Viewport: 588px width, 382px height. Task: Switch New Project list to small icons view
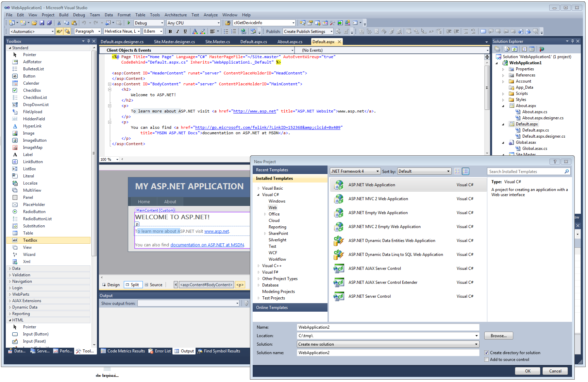(x=457, y=171)
